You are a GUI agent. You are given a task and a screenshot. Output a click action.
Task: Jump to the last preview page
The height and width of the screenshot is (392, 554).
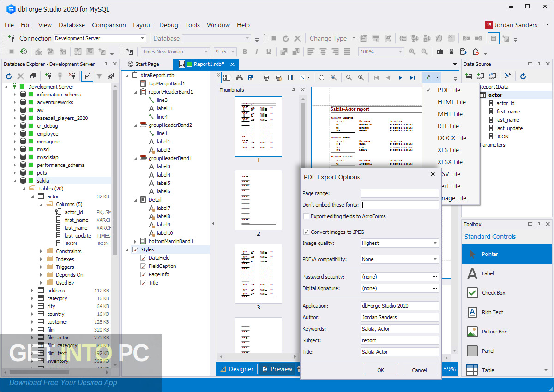[412, 77]
